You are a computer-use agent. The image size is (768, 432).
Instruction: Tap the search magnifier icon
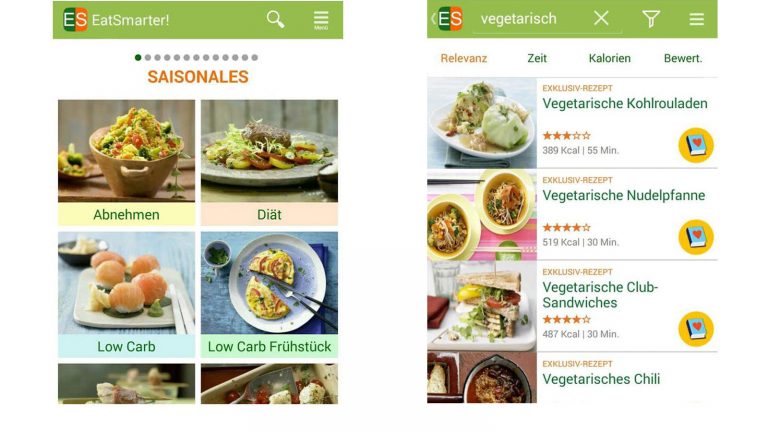coord(275,20)
